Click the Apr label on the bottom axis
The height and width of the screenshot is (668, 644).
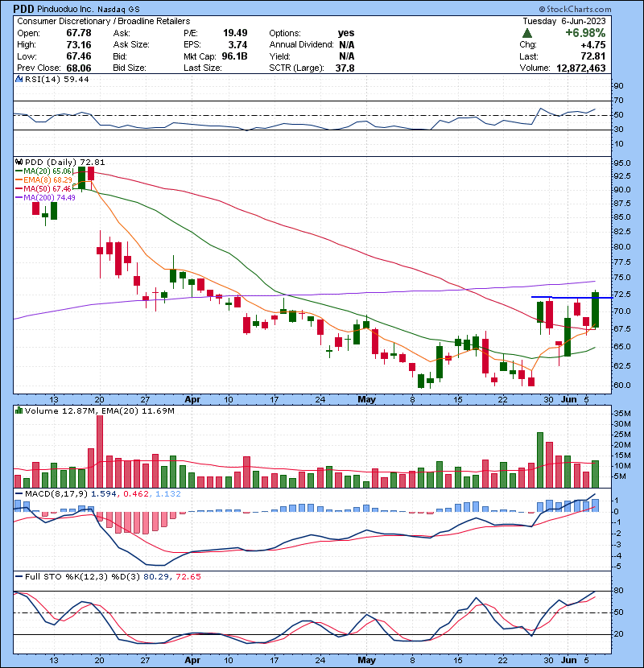click(x=192, y=660)
